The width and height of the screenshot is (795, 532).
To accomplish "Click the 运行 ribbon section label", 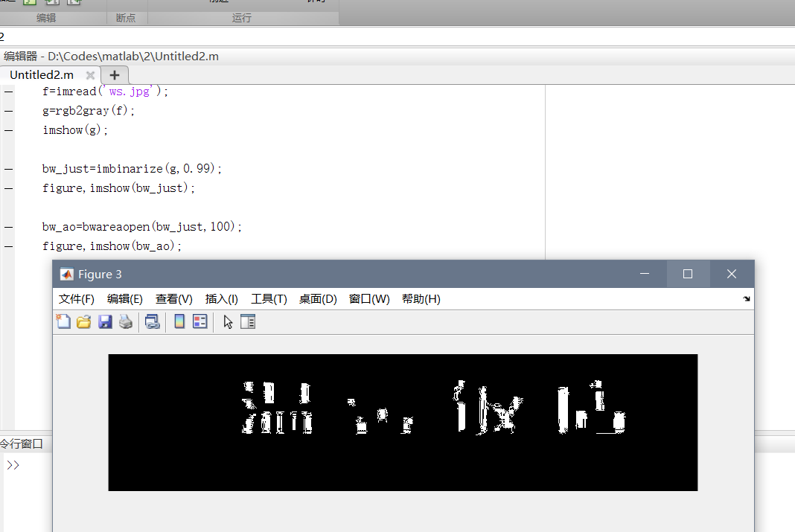I will click(x=242, y=19).
